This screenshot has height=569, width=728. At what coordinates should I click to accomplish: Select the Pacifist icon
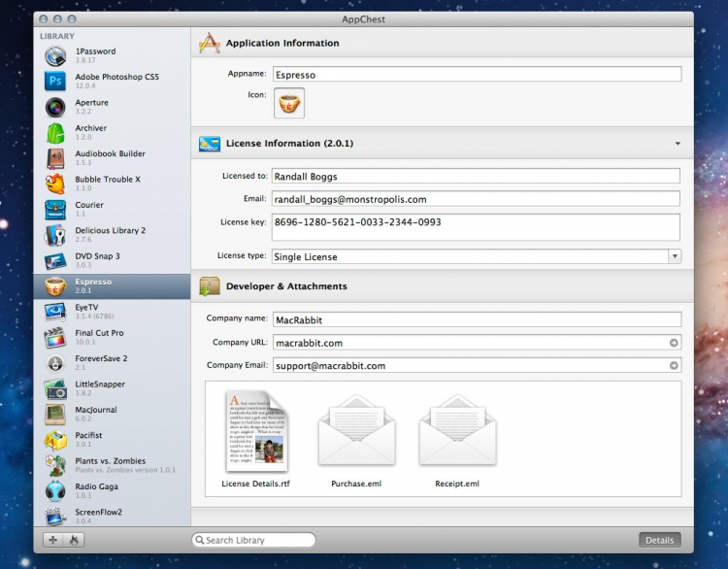(x=55, y=440)
